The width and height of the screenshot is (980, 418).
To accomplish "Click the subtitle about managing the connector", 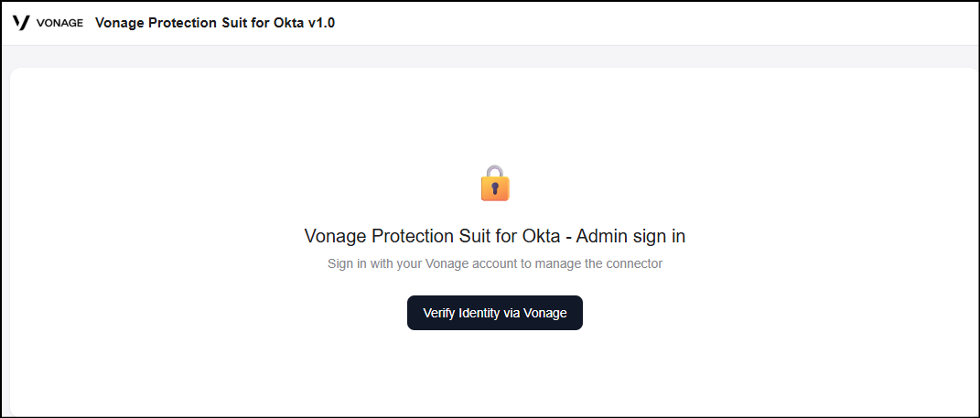I will [495, 263].
